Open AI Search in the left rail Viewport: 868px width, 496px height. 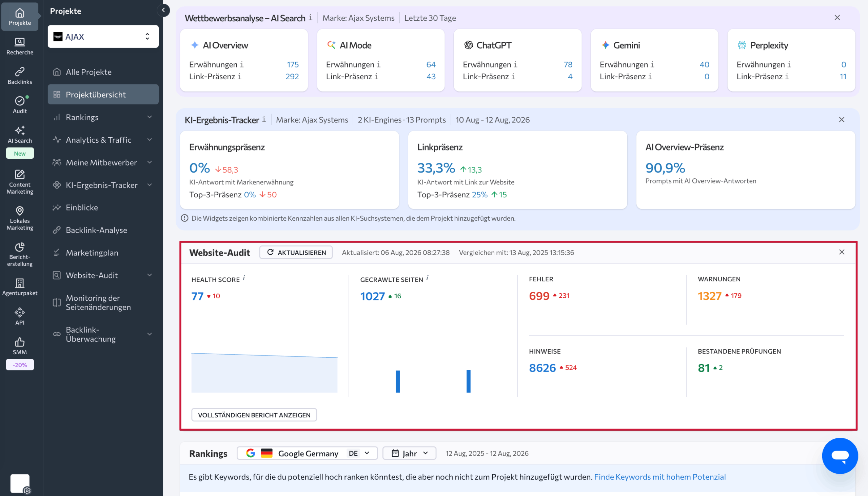tap(20, 135)
